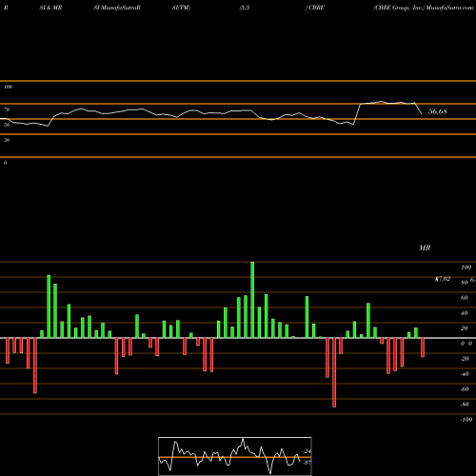Image resolution: width=476 pixels, height=476 pixels.
Task: Click the RSI axis label 100
Action: 8,87
